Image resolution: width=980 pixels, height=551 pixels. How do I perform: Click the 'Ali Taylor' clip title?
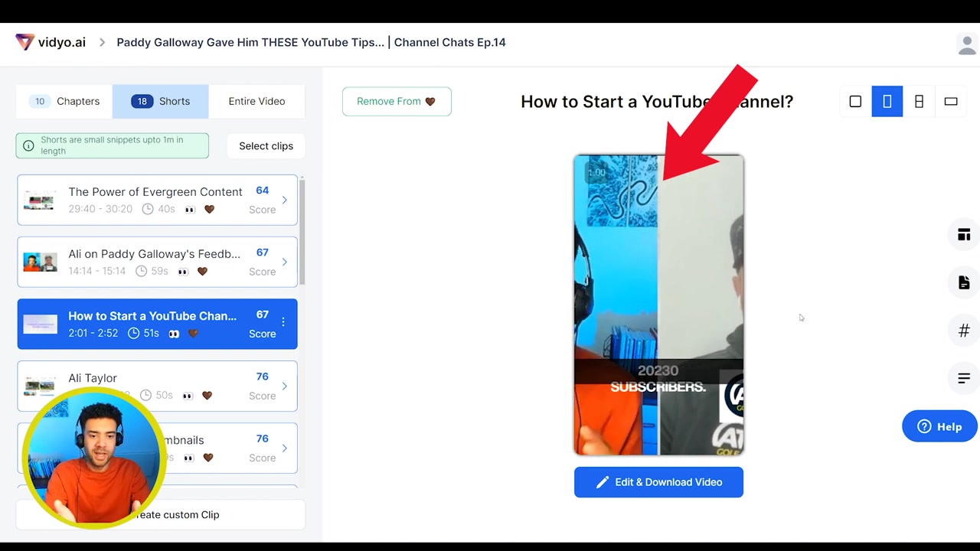click(93, 378)
